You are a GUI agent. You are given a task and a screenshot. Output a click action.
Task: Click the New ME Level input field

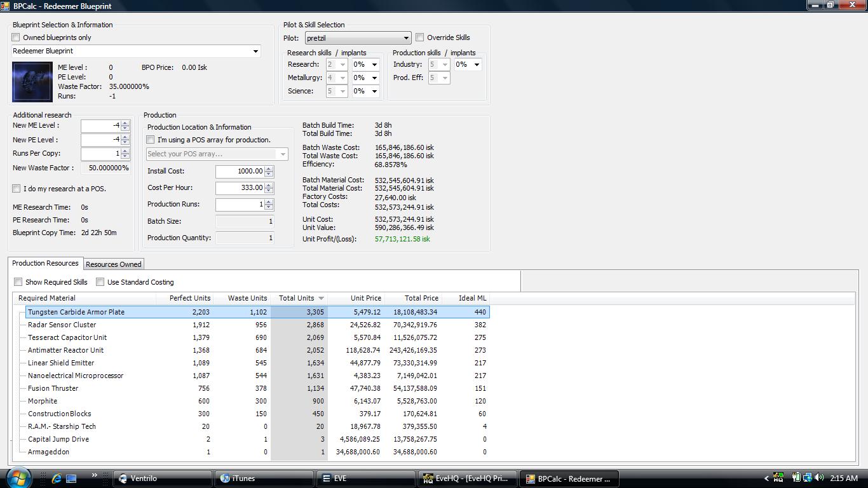pos(101,125)
